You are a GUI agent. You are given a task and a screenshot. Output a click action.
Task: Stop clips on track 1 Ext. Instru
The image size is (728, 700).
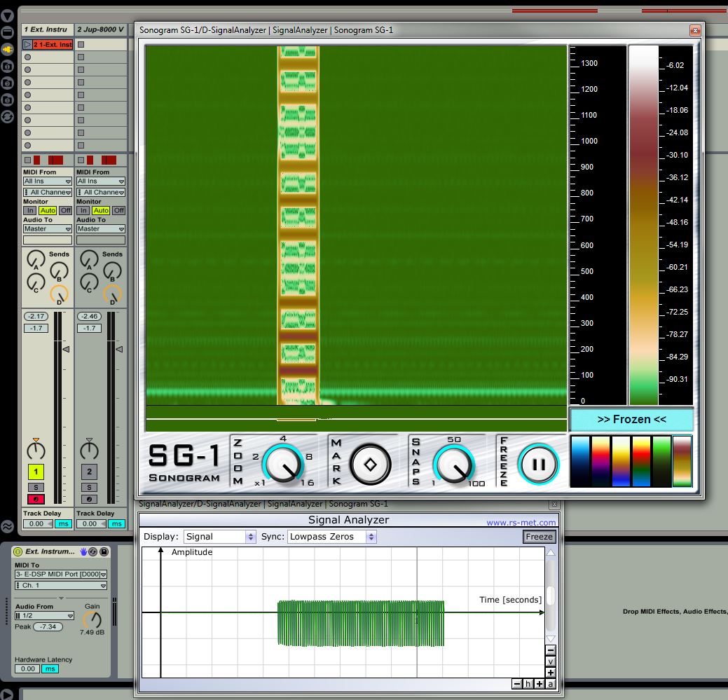click(28, 160)
